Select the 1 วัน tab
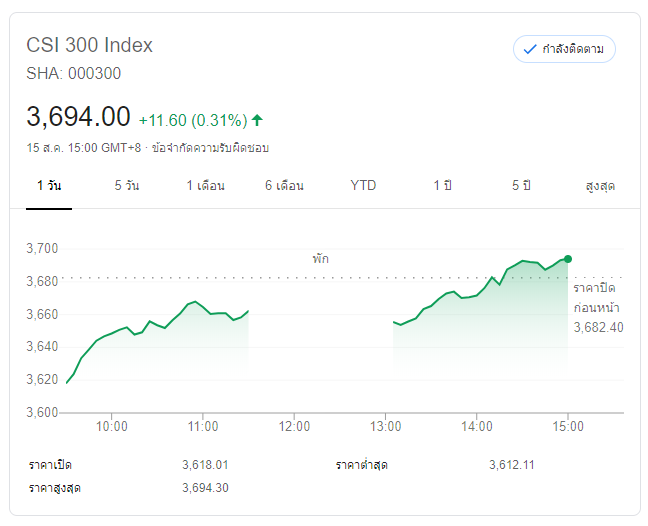Image resolution: width=648 pixels, height=526 pixels. (49, 186)
